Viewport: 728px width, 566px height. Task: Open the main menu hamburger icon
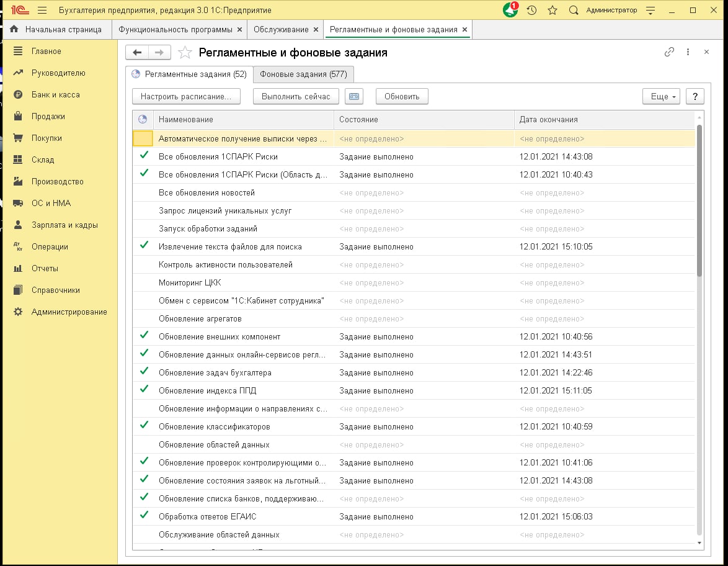[x=42, y=10]
